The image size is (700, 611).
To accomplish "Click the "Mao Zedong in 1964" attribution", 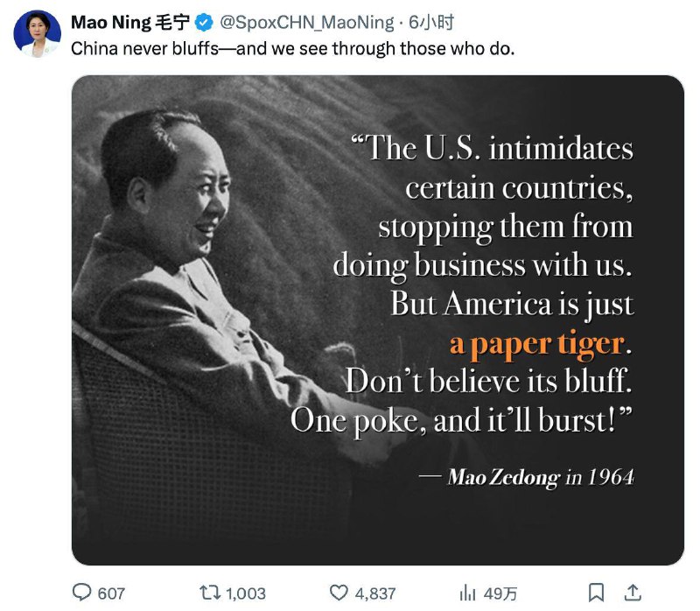I will tap(540, 478).
